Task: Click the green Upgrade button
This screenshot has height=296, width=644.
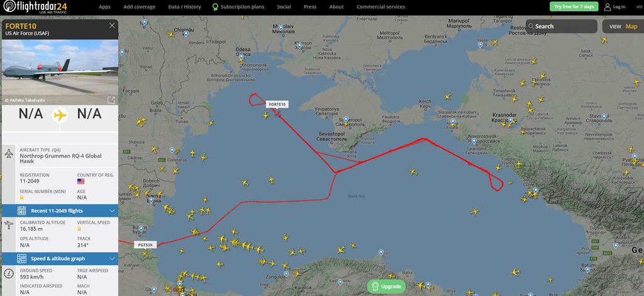Action: pos(387,286)
